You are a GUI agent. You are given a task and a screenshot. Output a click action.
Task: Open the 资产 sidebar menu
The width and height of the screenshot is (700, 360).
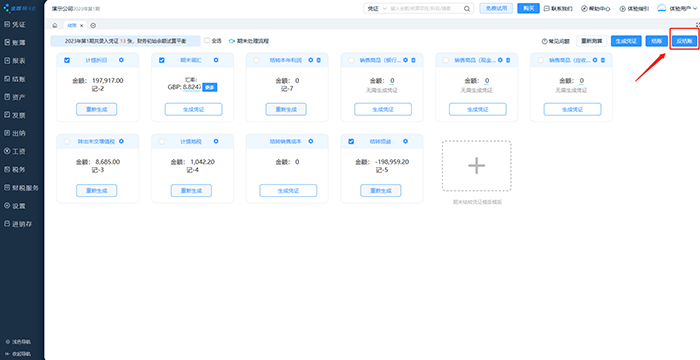[15, 97]
